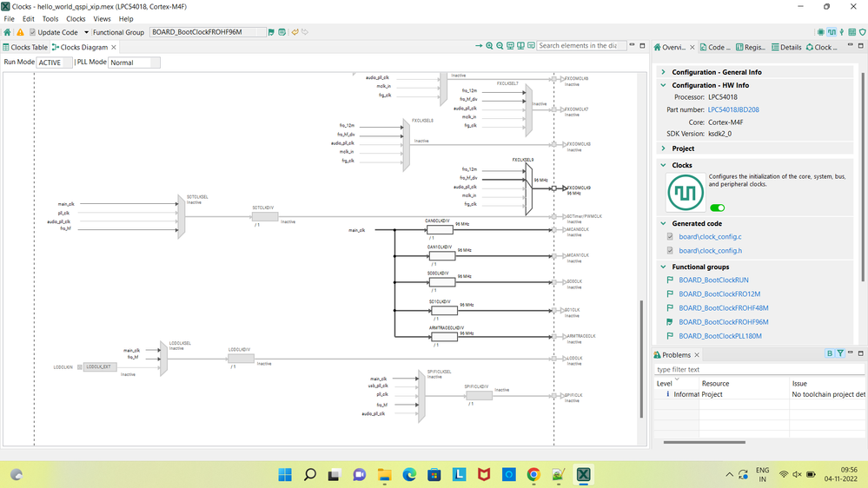This screenshot has width=868, height=488.
Task: Click the diagram vertical scrollbar
Action: [641, 359]
